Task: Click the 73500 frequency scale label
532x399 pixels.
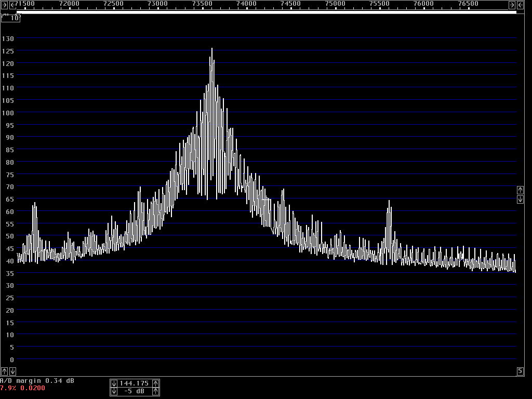Action: (202, 4)
